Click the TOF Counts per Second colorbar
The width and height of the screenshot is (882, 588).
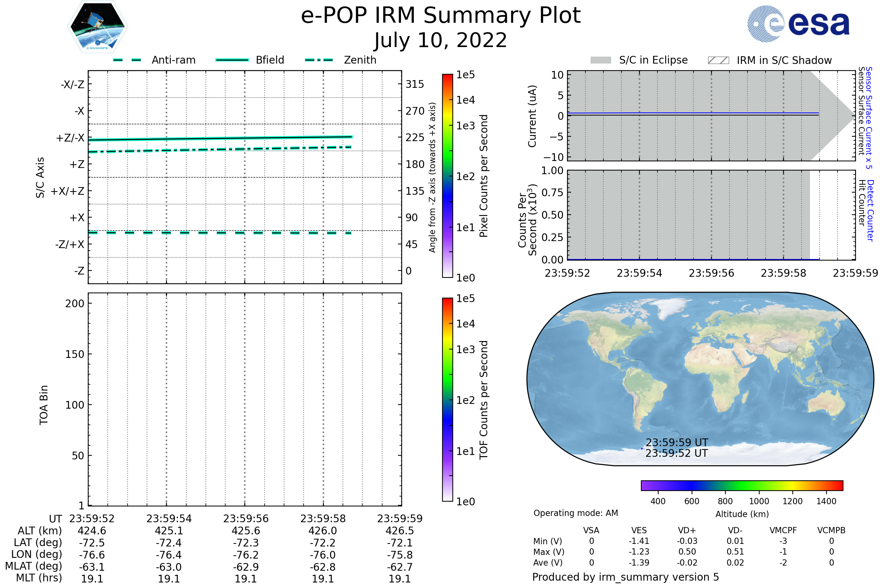coord(447,399)
